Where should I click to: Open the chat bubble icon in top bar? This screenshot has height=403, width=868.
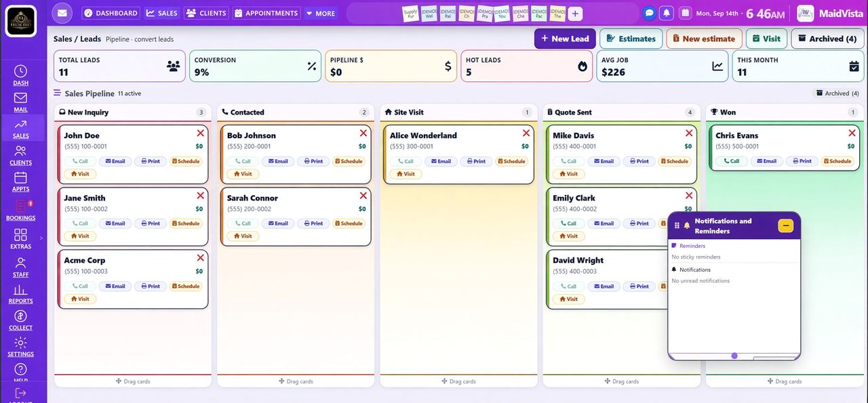point(649,13)
